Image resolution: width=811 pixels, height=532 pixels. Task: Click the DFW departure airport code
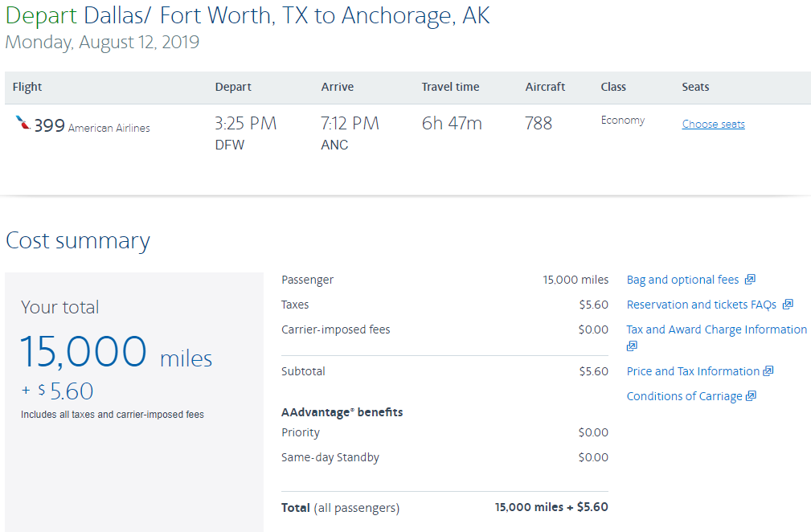click(229, 145)
